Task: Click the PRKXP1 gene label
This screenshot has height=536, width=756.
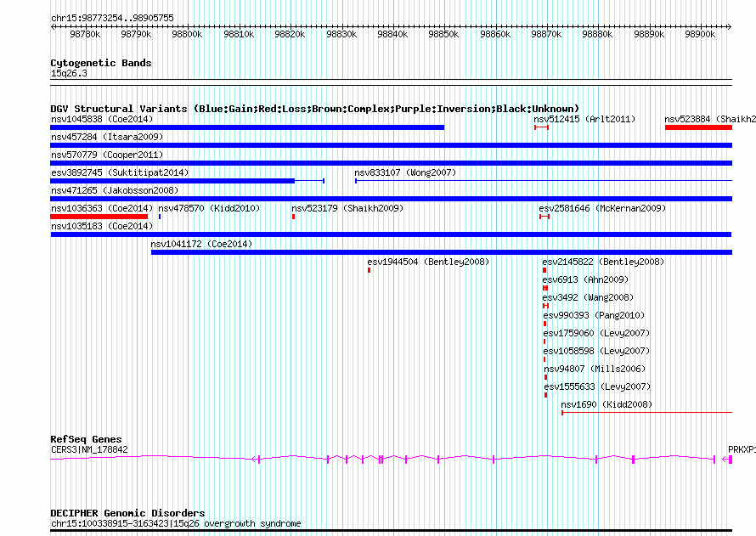Action: point(742,449)
